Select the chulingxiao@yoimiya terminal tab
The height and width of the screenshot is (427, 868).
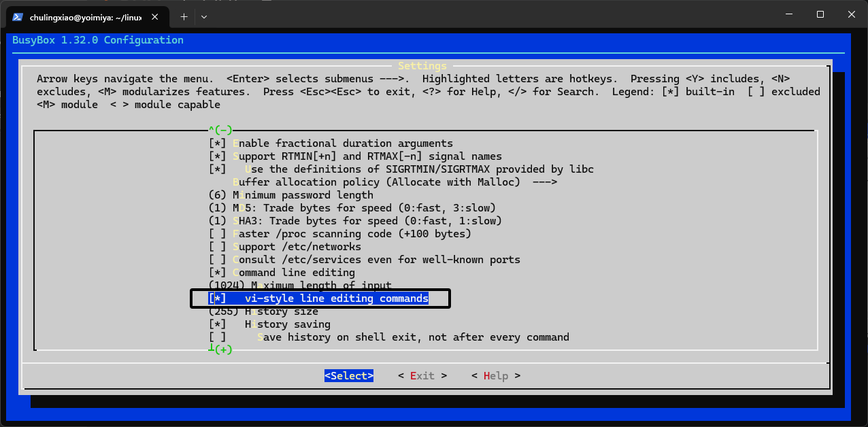point(86,16)
